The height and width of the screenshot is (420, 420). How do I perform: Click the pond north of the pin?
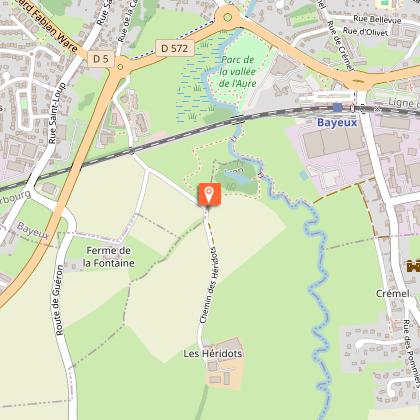click(x=239, y=177)
